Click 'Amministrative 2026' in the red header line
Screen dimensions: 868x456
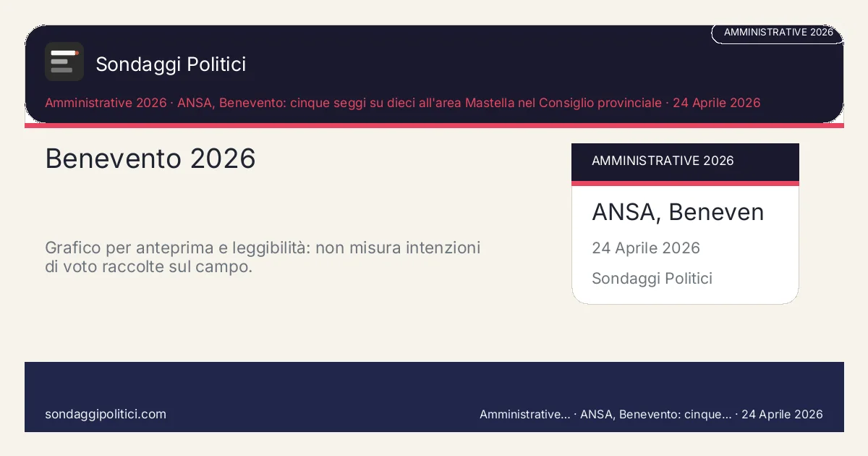106,103
